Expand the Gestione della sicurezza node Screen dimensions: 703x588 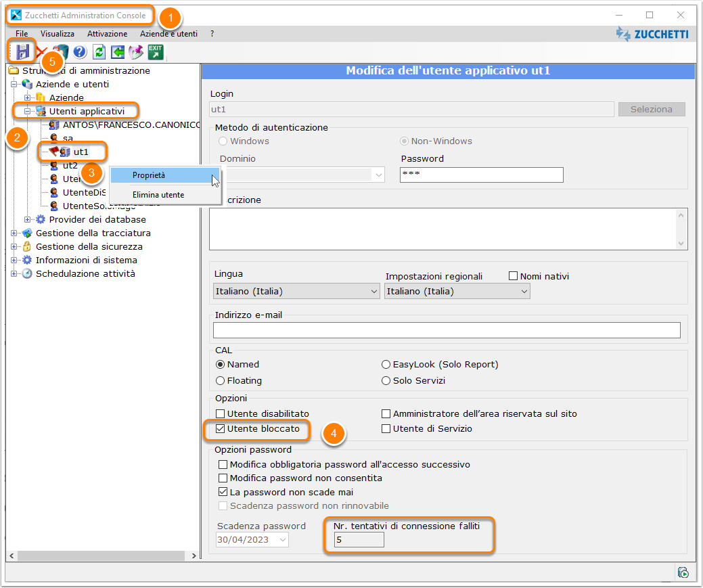pos(14,247)
